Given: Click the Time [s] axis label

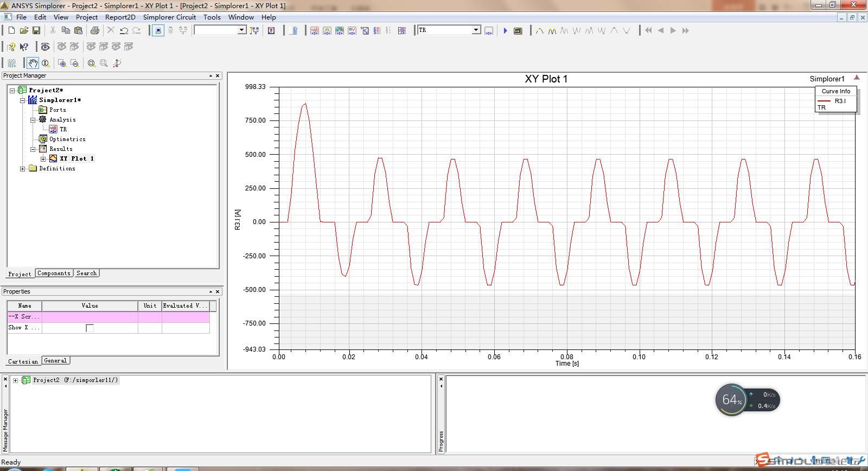Looking at the screenshot, I should coord(567,364).
